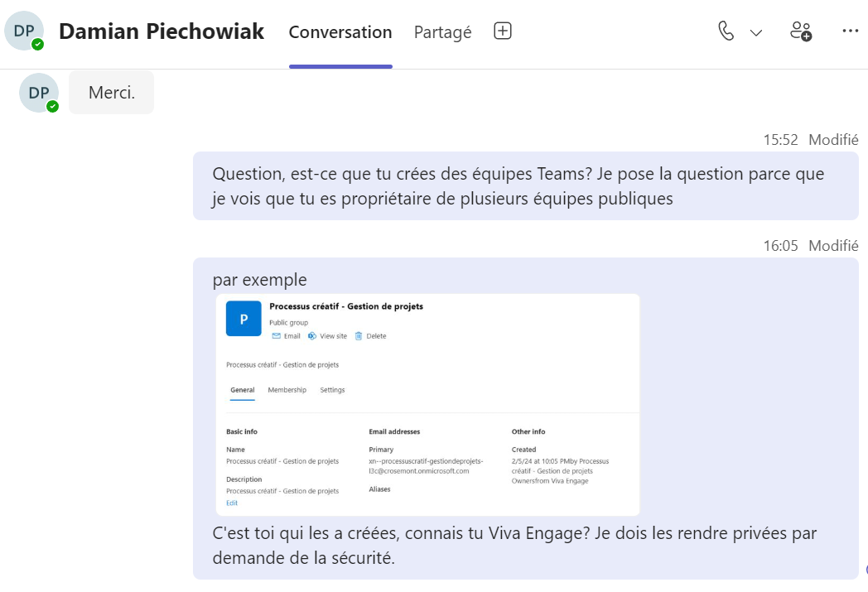Image resolution: width=868 pixels, height=592 pixels.
Task: Select the message asking about équipes Teams
Action: [518, 186]
